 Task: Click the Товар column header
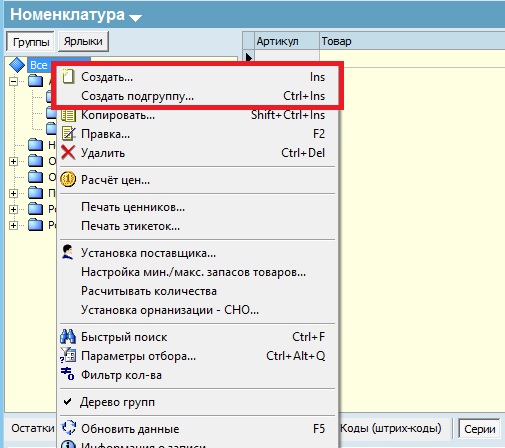point(412,41)
